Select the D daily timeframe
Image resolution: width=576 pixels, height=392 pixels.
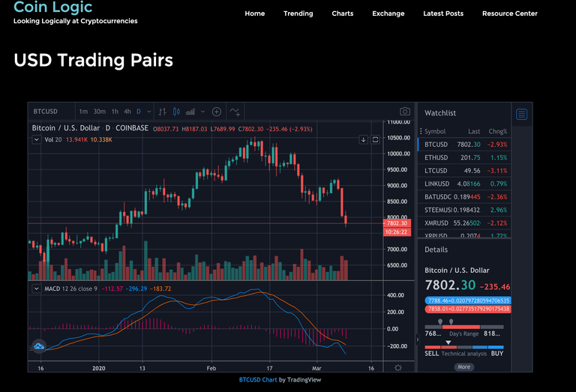[139, 112]
